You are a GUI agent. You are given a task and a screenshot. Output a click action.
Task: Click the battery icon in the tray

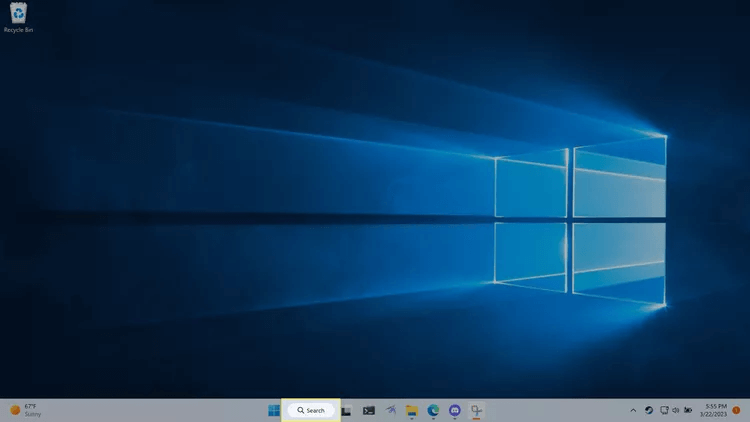689,410
